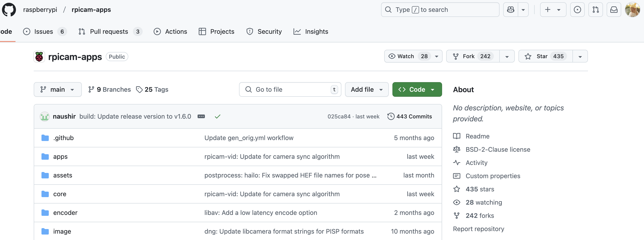
Task: Open the main branch selector
Action: 58,89
